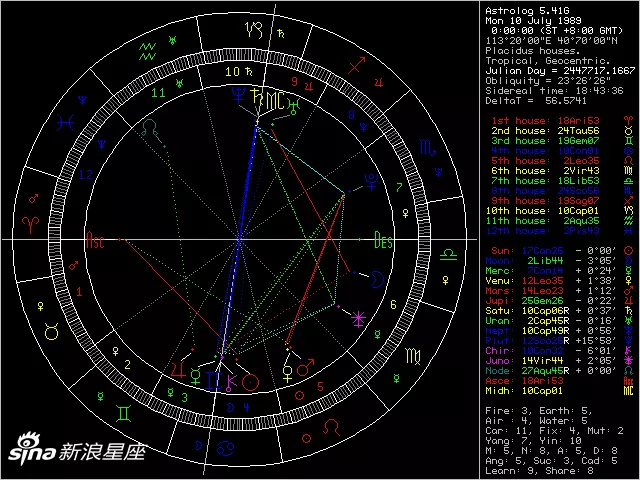640x480 pixels.
Task: Click house number 2 in the wheel
Action: [x=127, y=364]
